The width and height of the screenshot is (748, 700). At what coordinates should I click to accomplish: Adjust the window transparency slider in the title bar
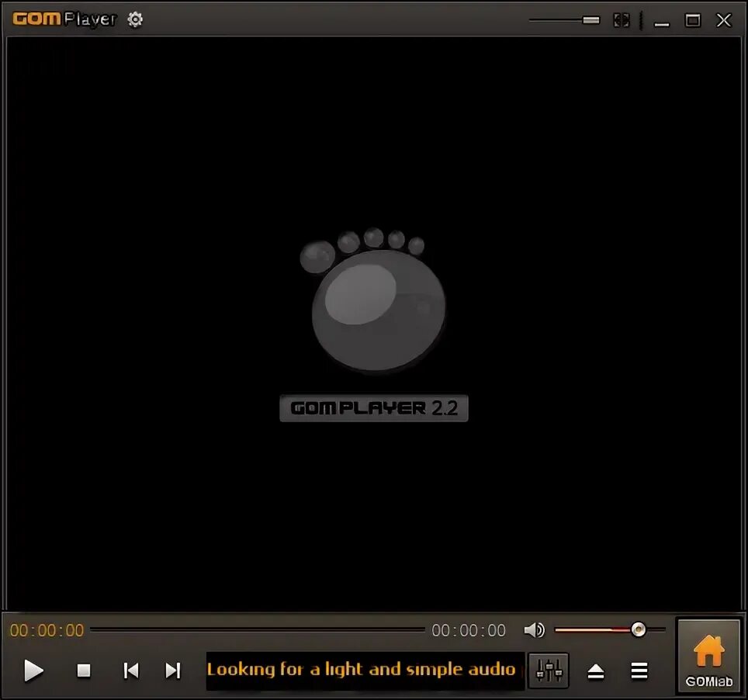[564, 20]
